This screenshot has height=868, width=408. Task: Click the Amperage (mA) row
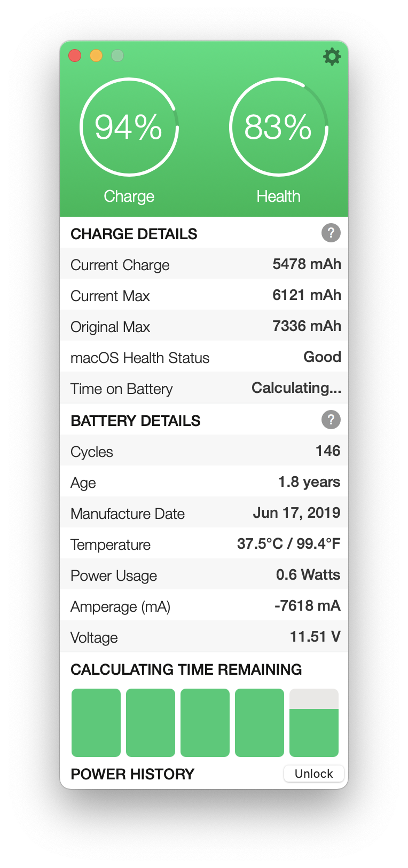pos(204,606)
